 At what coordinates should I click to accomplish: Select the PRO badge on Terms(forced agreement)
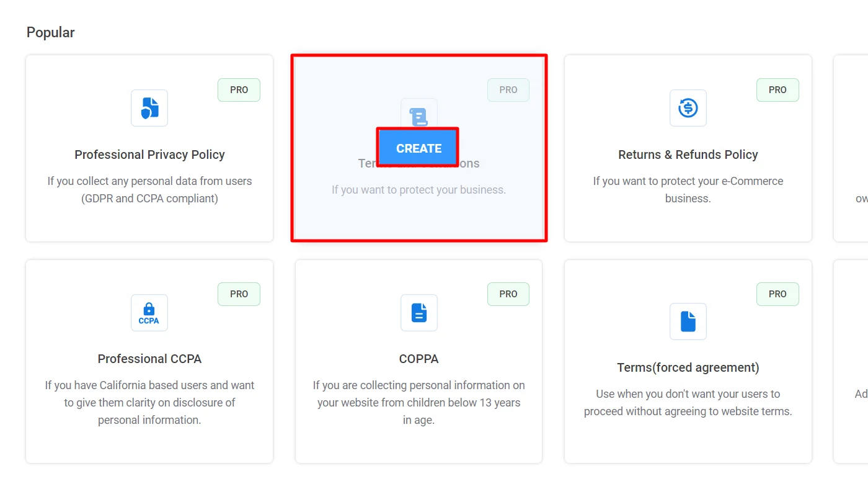777,294
